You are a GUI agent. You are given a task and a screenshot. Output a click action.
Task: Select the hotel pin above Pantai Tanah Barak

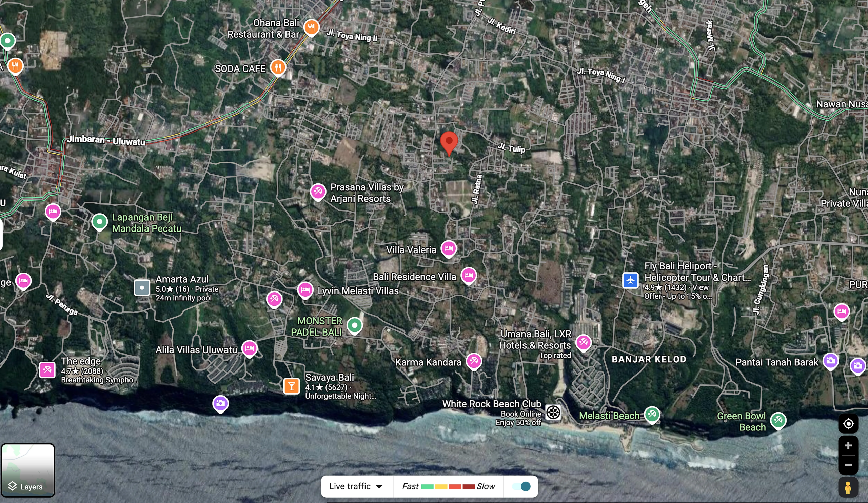[x=842, y=312]
